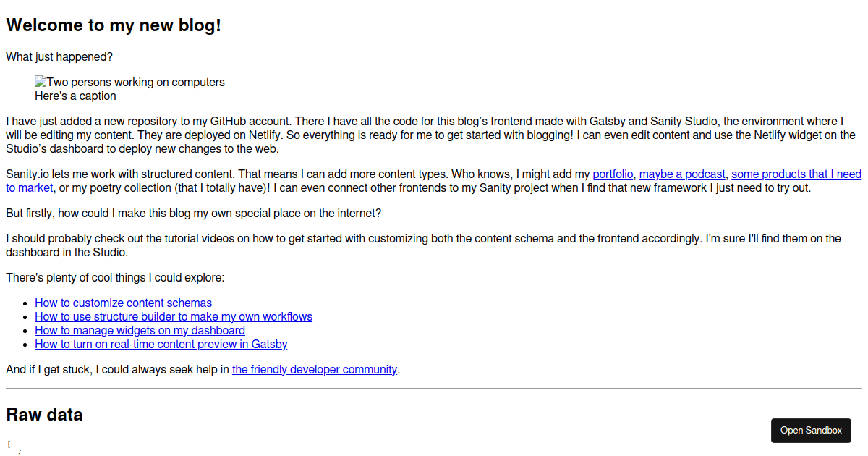
Task: Follow the 'maybe a podcast' link
Action: tap(682, 174)
